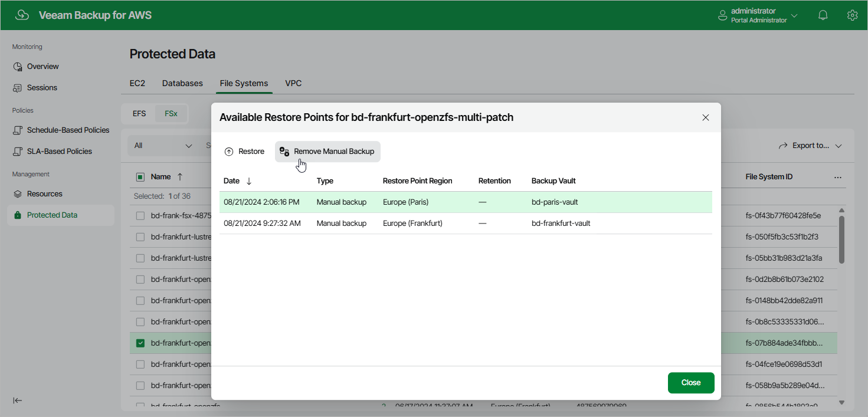
Task: Expand the administrator account menu chevron
Action: click(x=794, y=16)
